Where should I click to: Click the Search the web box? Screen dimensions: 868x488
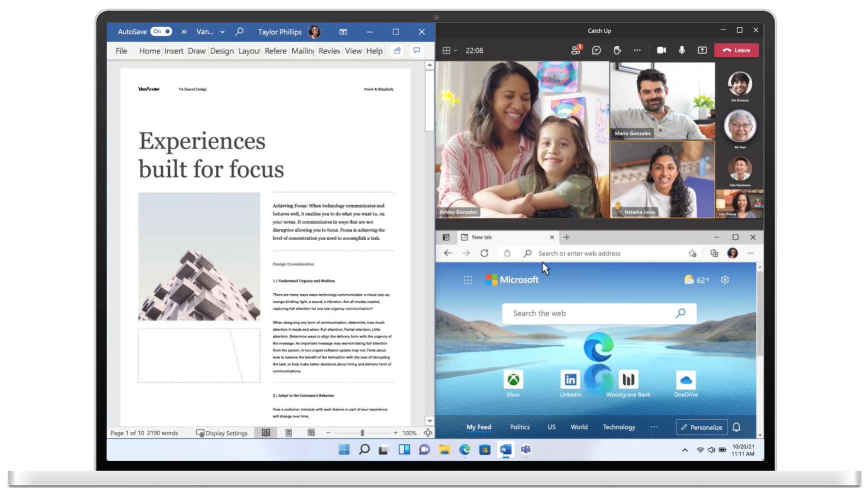[x=599, y=313]
